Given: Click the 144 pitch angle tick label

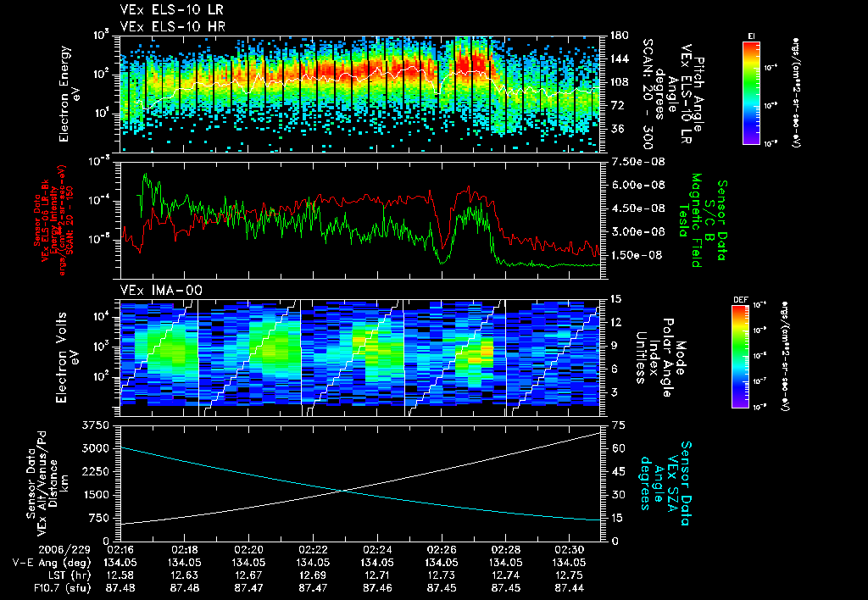Looking at the screenshot, I should click(620, 59).
